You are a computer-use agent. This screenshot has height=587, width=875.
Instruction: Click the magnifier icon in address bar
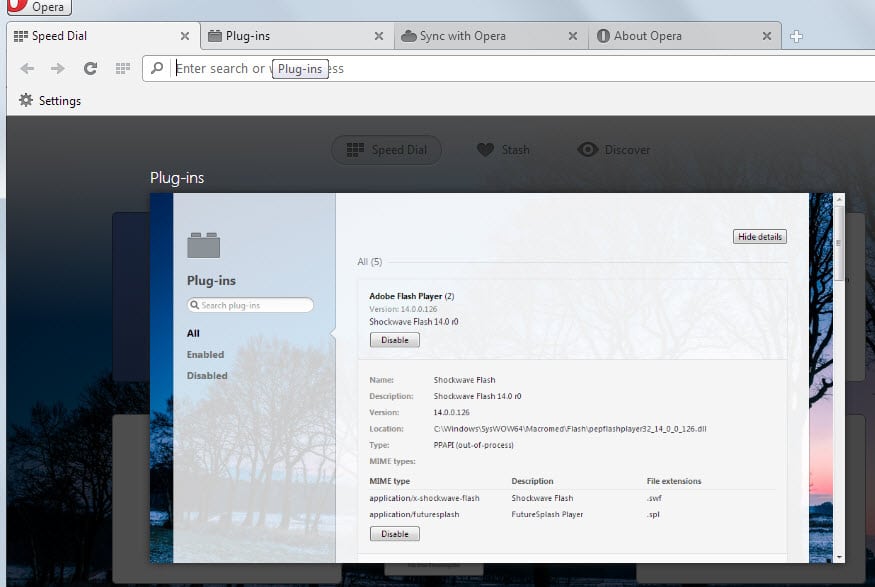tap(157, 68)
